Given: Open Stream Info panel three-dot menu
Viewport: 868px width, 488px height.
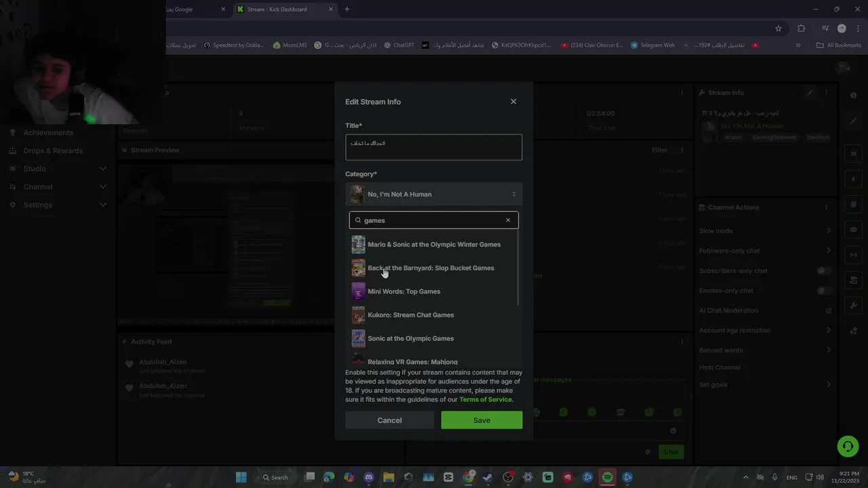Looking at the screenshot, I should (826, 93).
